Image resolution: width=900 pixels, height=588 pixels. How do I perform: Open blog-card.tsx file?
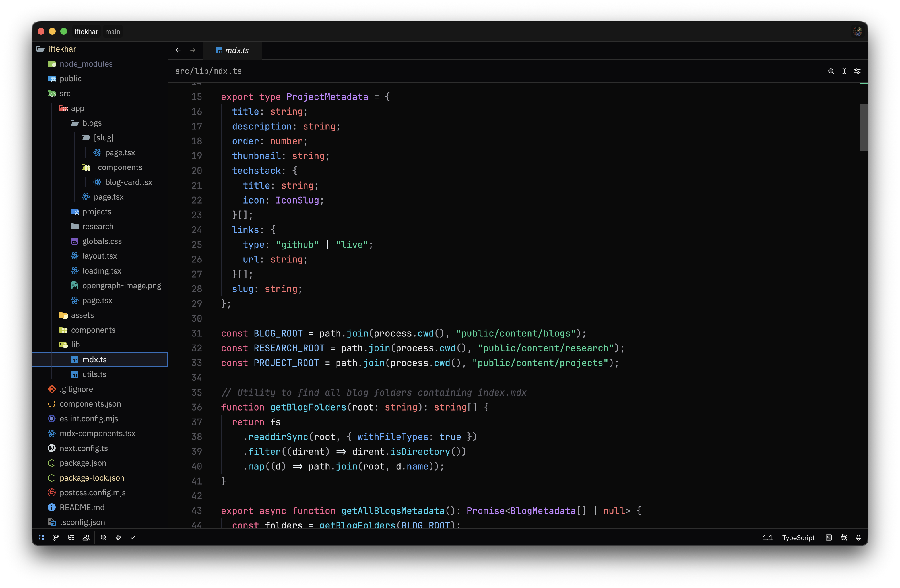click(x=100, y=182)
